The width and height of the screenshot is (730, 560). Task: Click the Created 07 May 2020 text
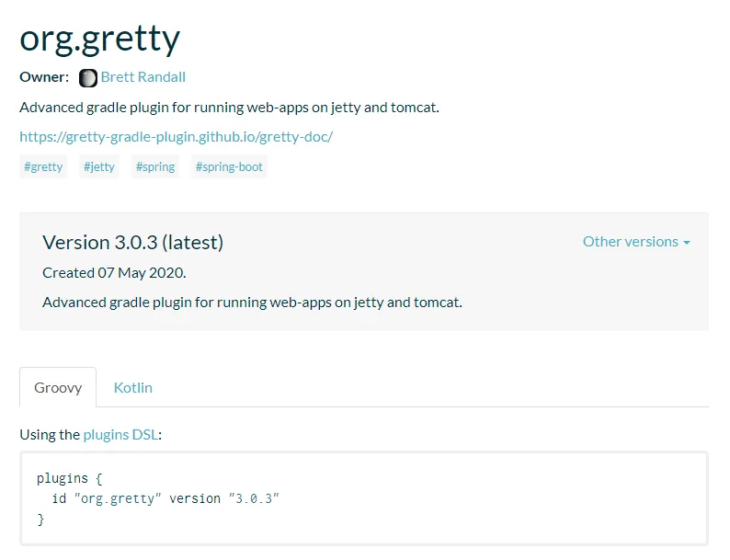(114, 273)
